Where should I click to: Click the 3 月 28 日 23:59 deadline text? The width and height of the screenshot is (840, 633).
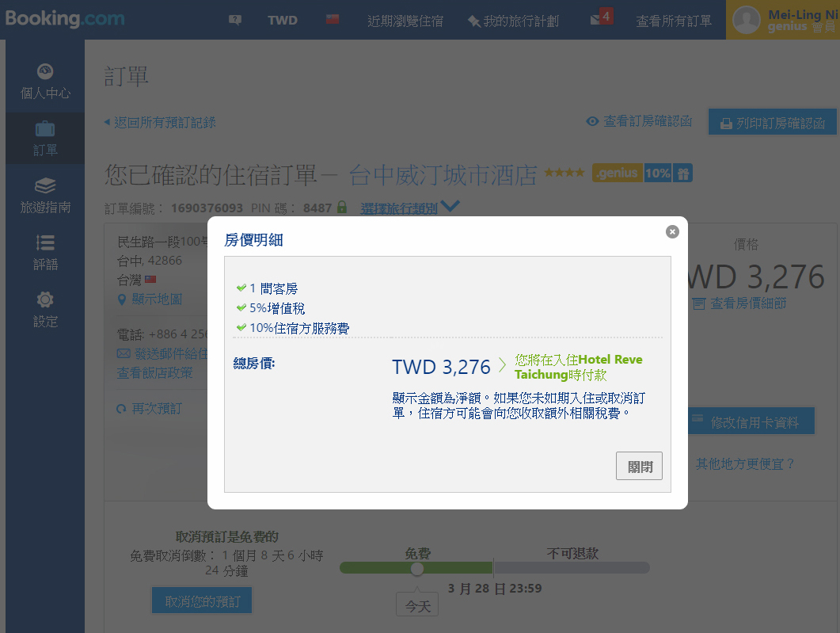click(495, 589)
